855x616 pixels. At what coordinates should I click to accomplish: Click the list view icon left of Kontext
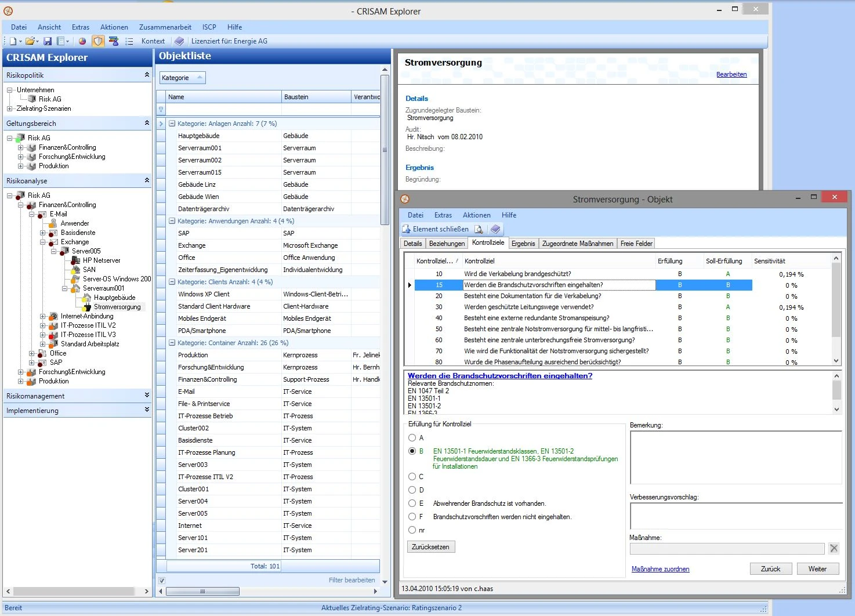click(129, 41)
